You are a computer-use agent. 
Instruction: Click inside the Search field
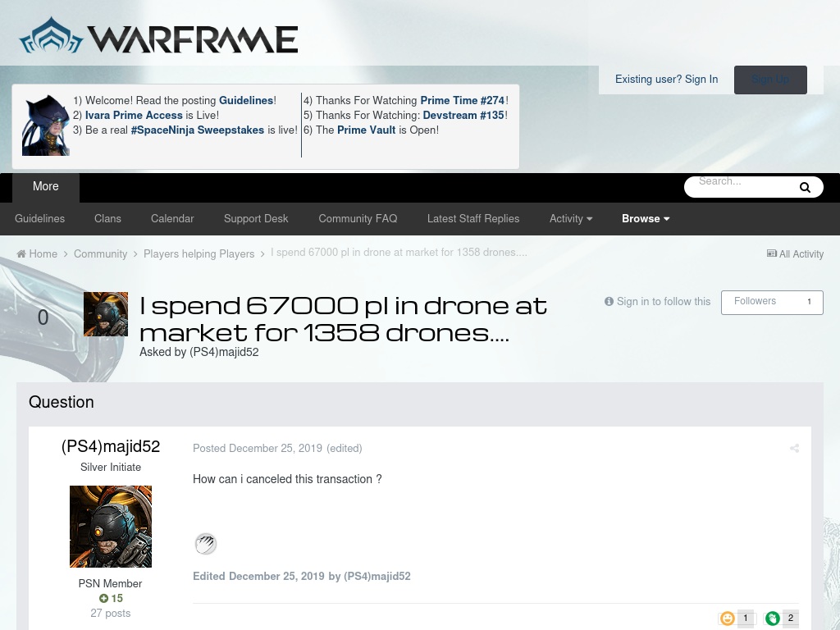pos(742,187)
